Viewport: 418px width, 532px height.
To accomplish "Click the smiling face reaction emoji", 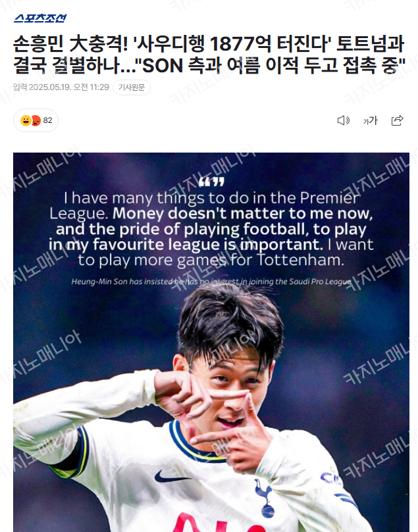I will click(26, 120).
